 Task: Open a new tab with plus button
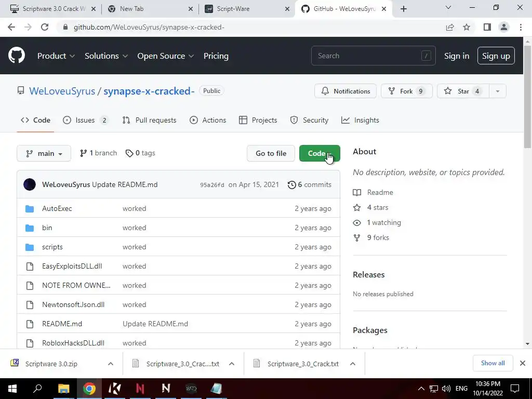pos(403,9)
